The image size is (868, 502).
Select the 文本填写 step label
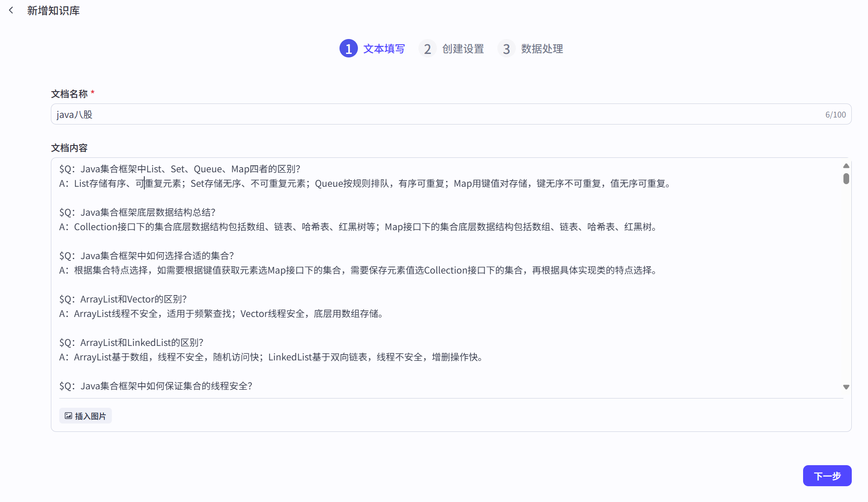(x=384, y=49)
